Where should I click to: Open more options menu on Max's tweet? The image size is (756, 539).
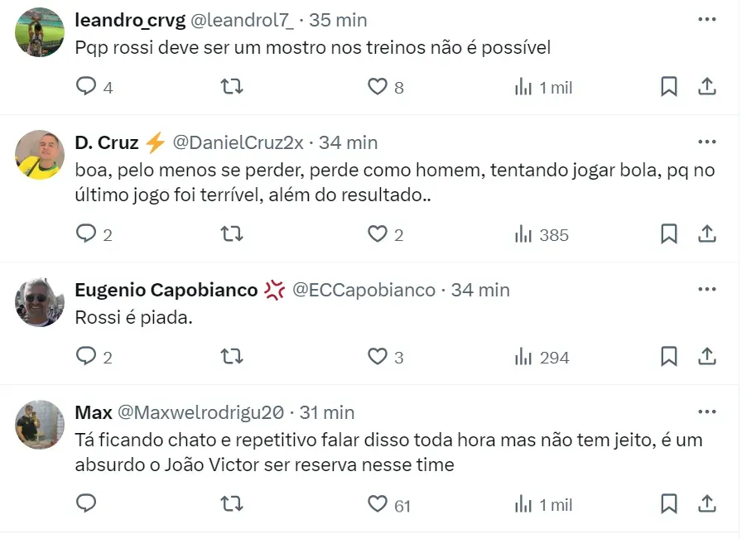[x=706, y=411]
